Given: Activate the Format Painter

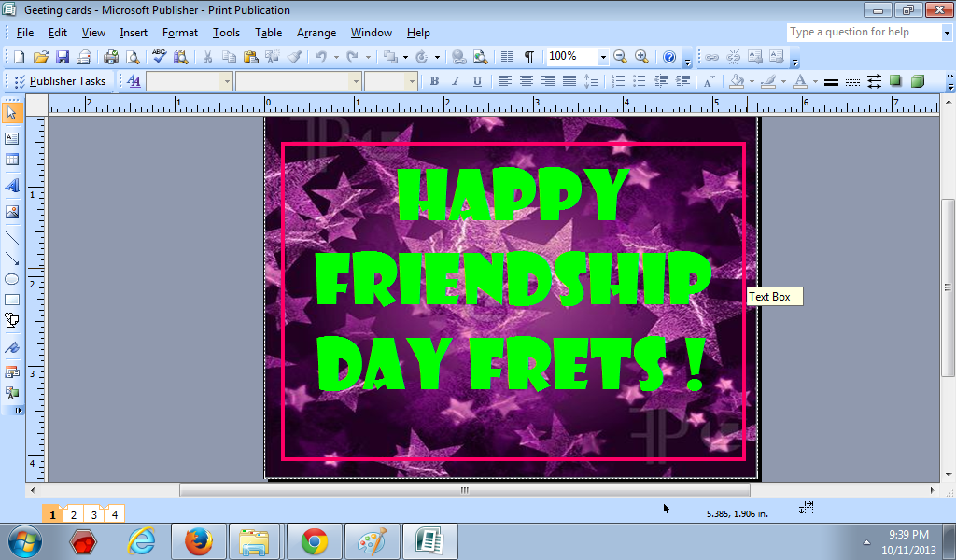Looking at the screenshot, I should (x=295, y=57).
